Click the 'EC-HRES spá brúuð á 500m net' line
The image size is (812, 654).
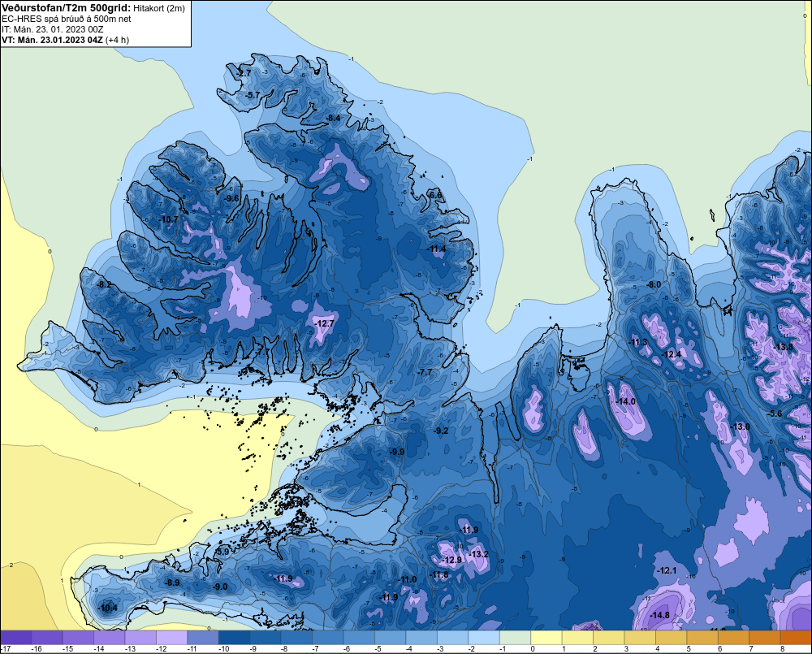pos(67,19)
